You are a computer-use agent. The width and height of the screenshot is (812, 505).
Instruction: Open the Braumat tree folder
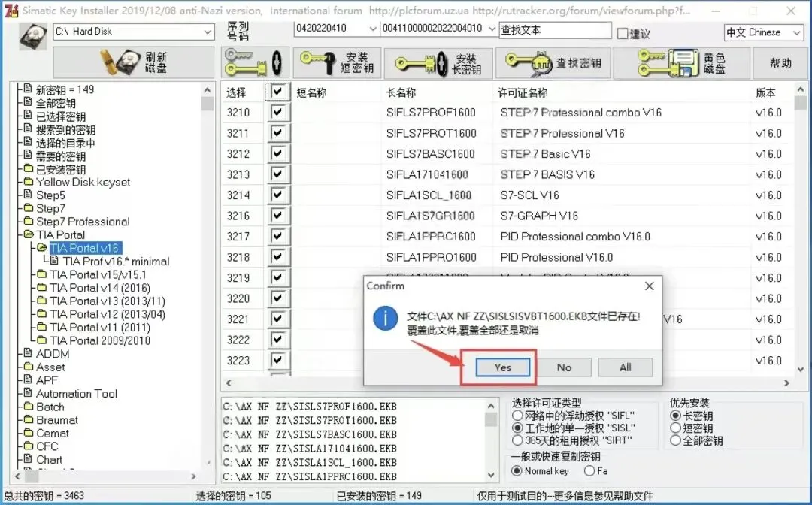(x=57, y=419)
